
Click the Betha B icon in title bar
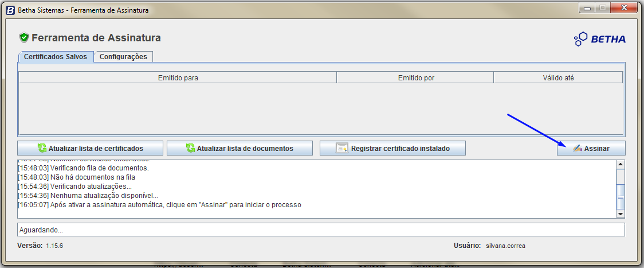(10, 10)
